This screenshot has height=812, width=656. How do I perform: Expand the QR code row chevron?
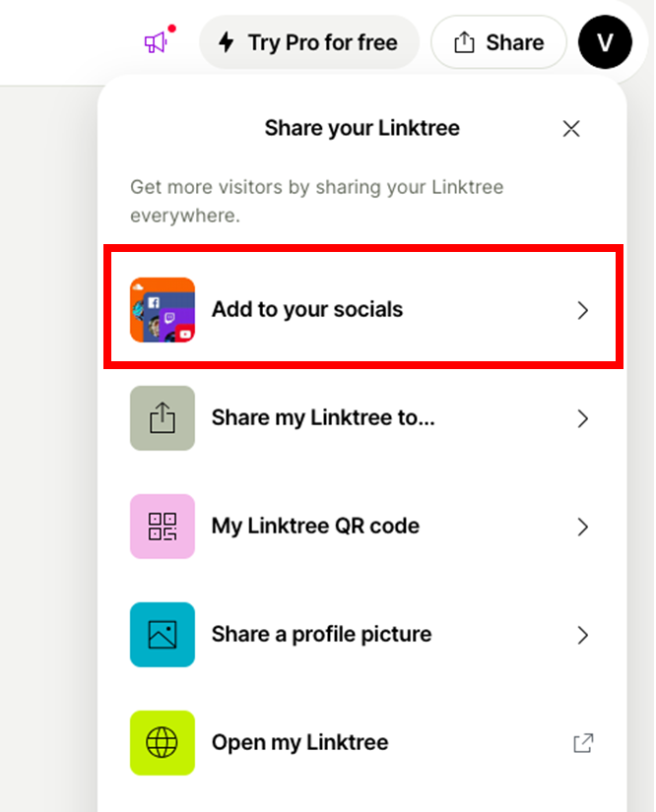click(583, 527)
